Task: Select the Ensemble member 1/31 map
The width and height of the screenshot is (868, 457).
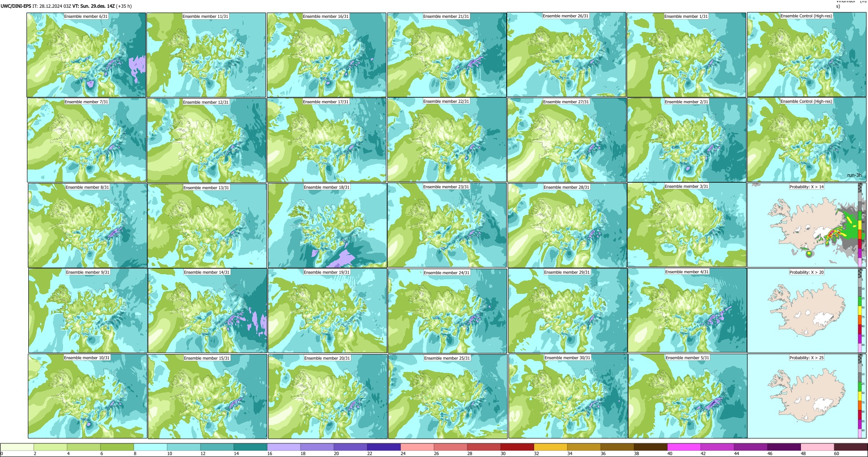Action: click(686, 55)
